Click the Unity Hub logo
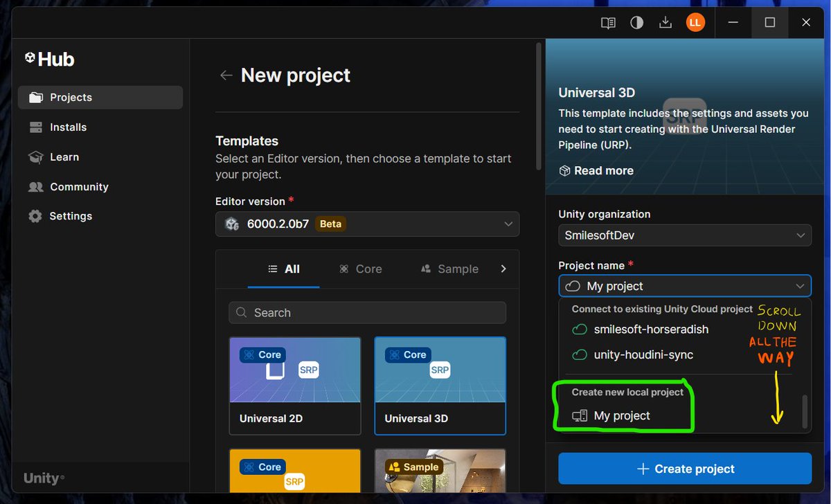Viewport: 831px width, 504px height. coord(50,59)
